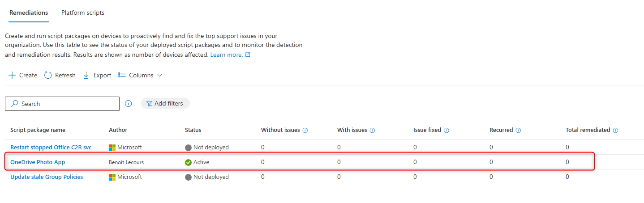Show info tooltip for Total remediated

[x=615, y=130]
